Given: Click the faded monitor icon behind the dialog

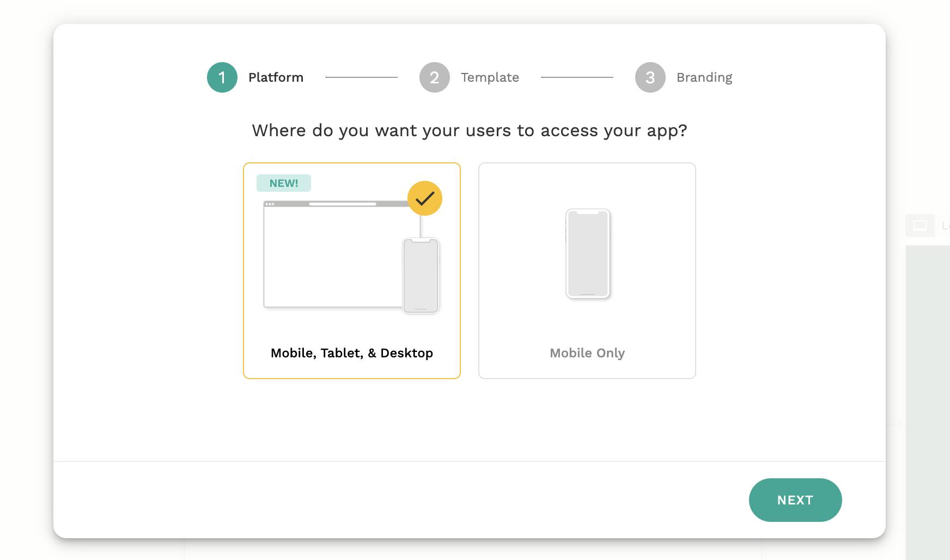Looking at the screenshot, I should pyautogui.click(x=919, y=226).
